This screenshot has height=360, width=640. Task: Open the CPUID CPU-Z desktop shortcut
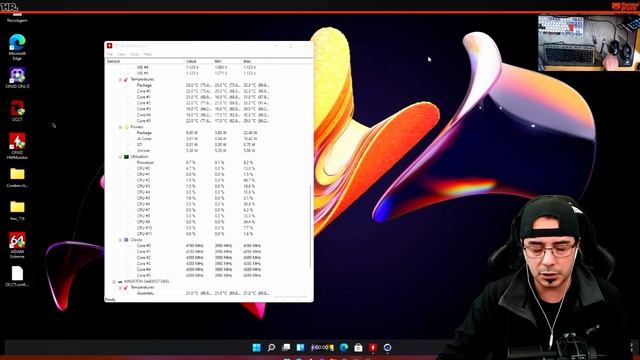pyautogui.click(x=17, y=78)
